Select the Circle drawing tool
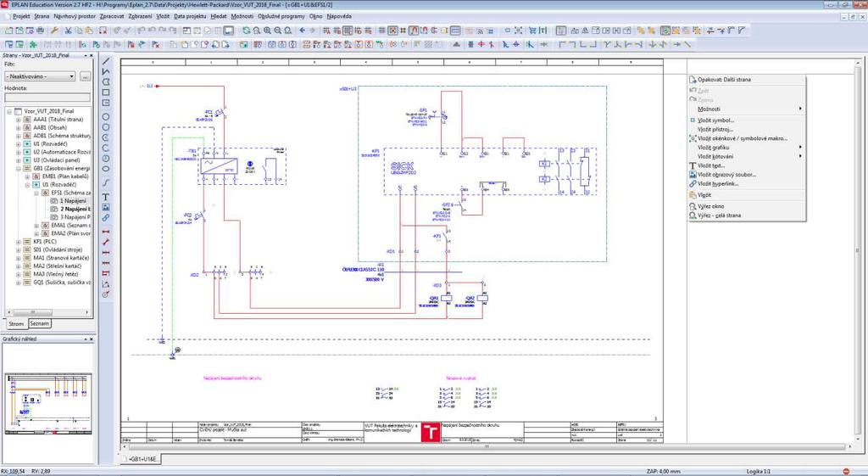 106,116
